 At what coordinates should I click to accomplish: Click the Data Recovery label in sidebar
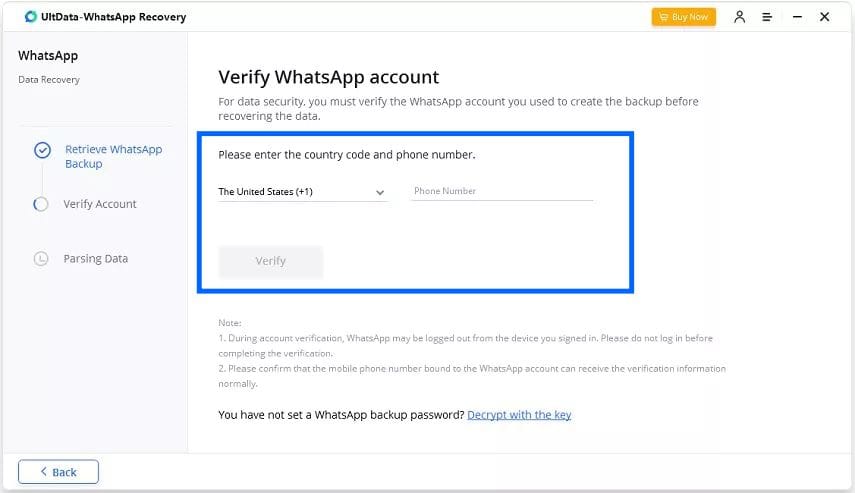pos(49,80)
